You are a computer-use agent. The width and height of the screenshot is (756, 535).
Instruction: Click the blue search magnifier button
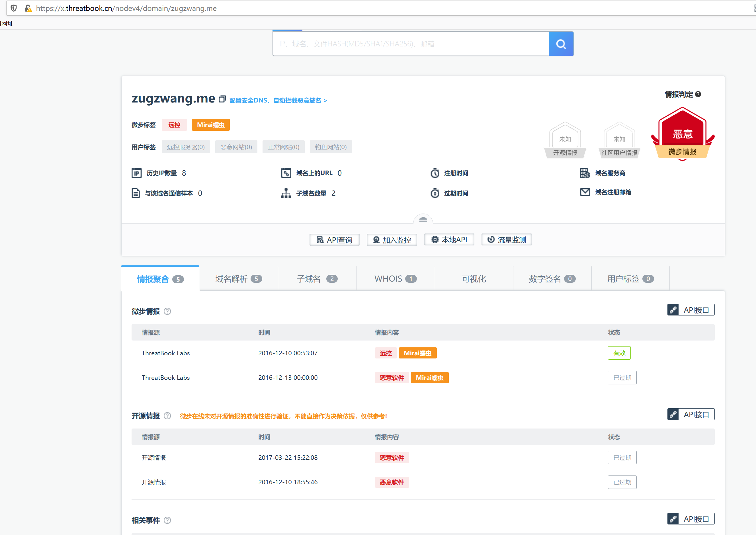[561, 44]
